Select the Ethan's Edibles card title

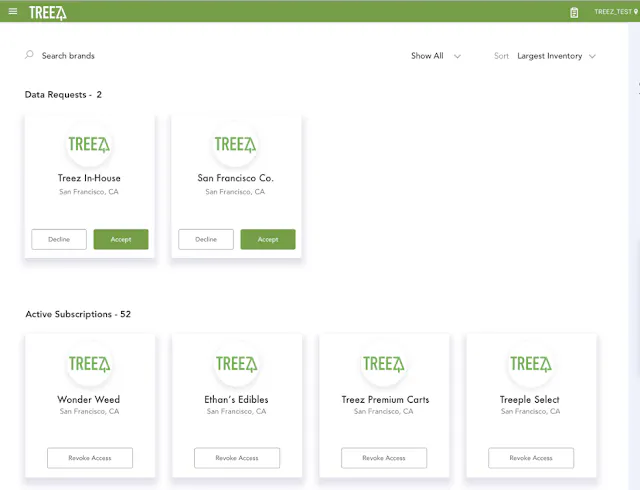tap(236, 399)
